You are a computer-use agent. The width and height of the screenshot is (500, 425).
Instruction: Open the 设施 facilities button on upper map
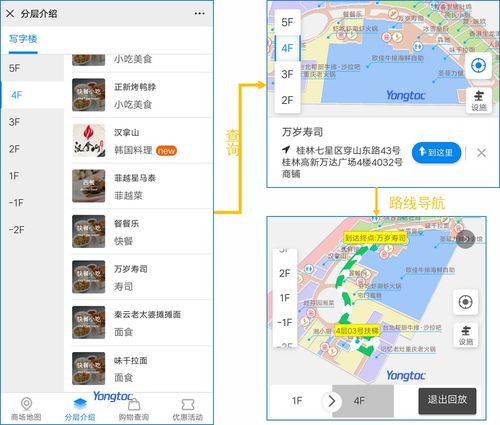pyautogui.click(x=479, y=101)
